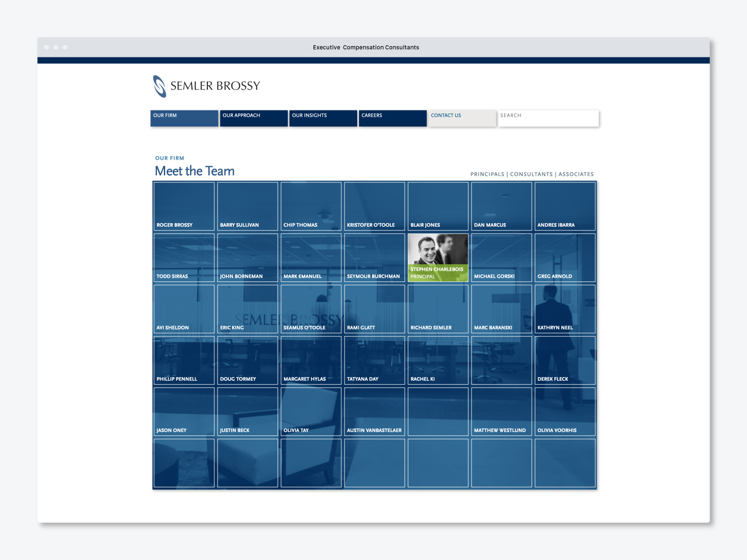Open the Our Approach menu

pos(254,118)
